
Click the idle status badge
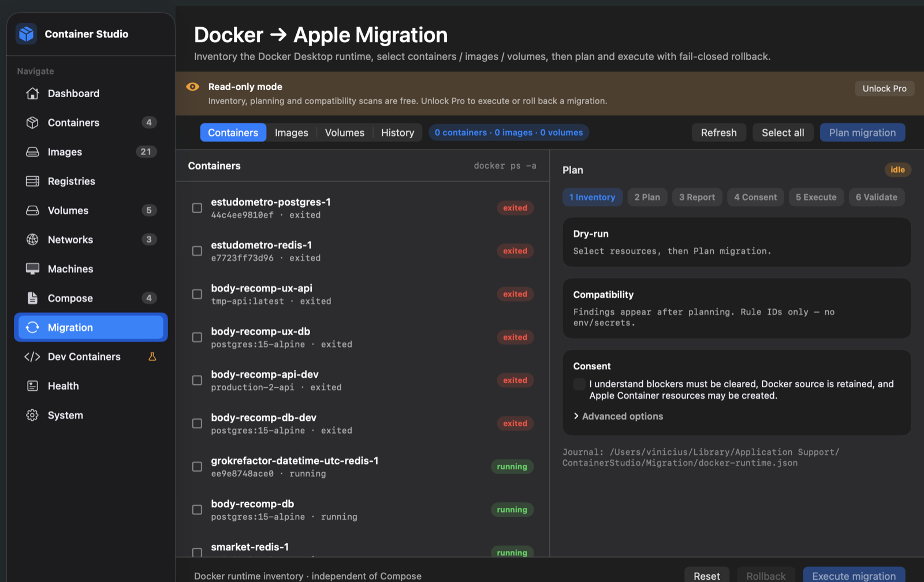897,169
